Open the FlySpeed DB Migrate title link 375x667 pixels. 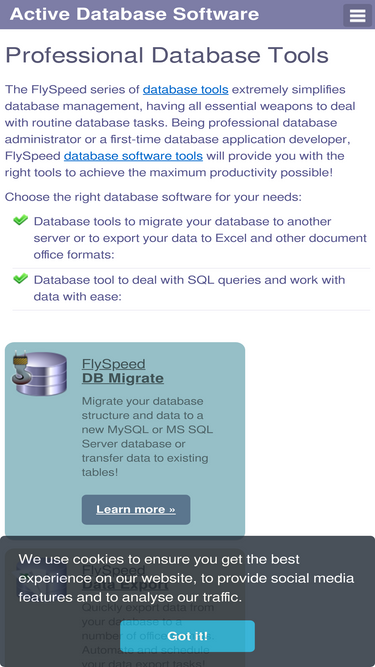tap(122, 371)
